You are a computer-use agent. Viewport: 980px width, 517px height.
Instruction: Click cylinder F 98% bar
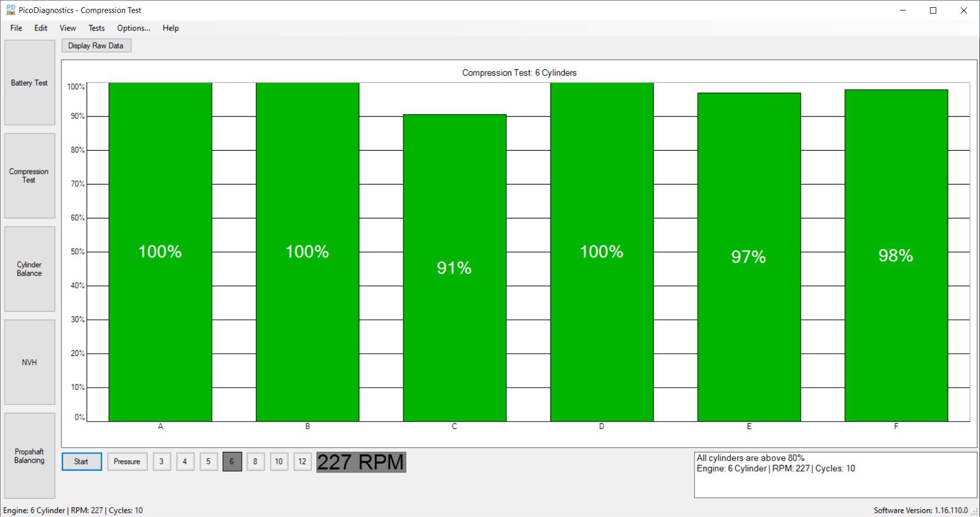896,255
